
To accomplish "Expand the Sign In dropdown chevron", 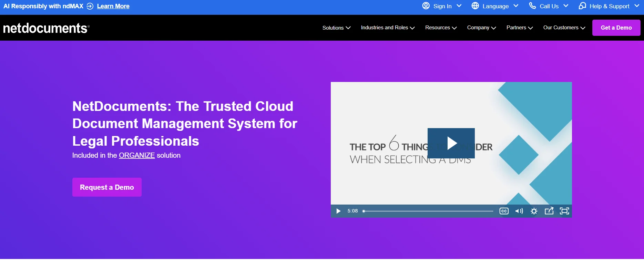I will pyautogui.click(x=459, y=6).
